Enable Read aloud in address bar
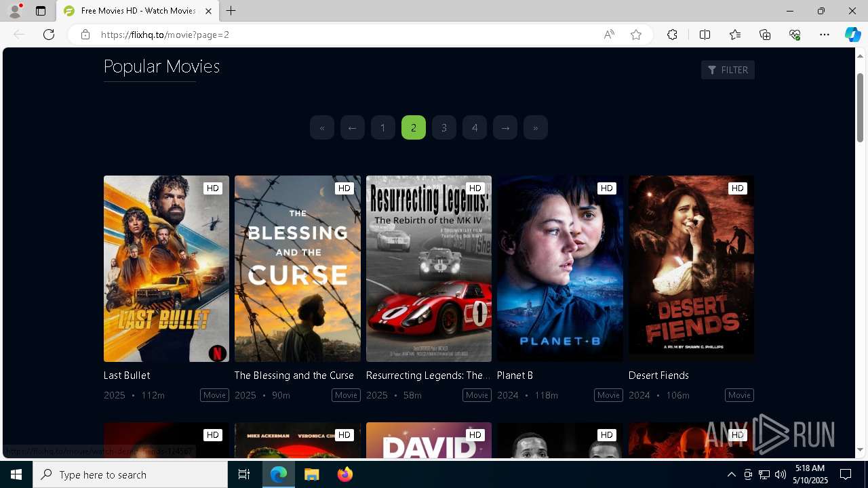 coord(609,35)
